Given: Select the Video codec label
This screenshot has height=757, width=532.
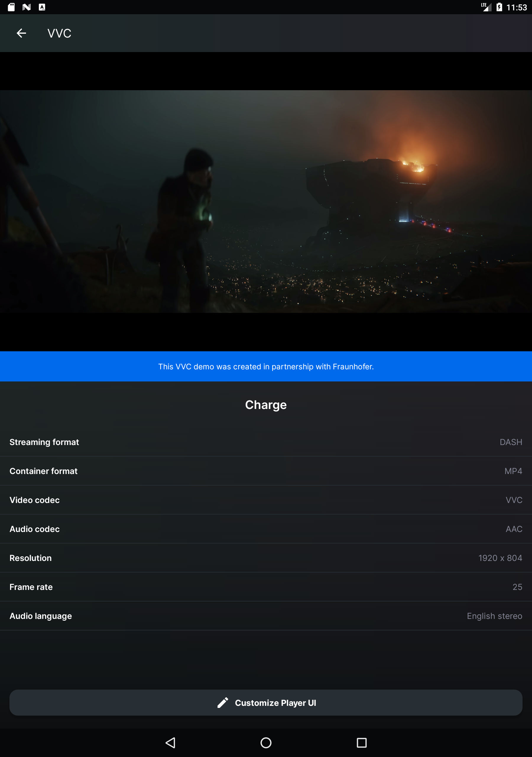Looking at the screenshot, I should click(x=35, y=500).
